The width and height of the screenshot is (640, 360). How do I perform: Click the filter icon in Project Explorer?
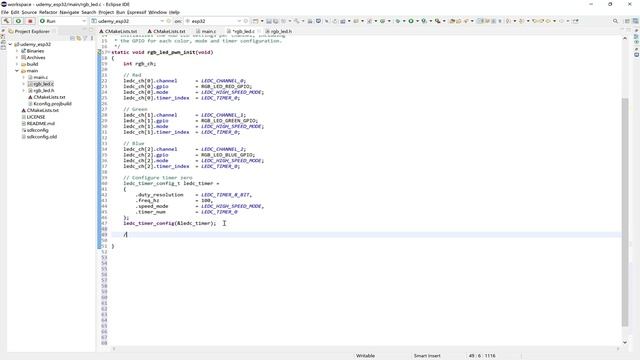point(85,38)
